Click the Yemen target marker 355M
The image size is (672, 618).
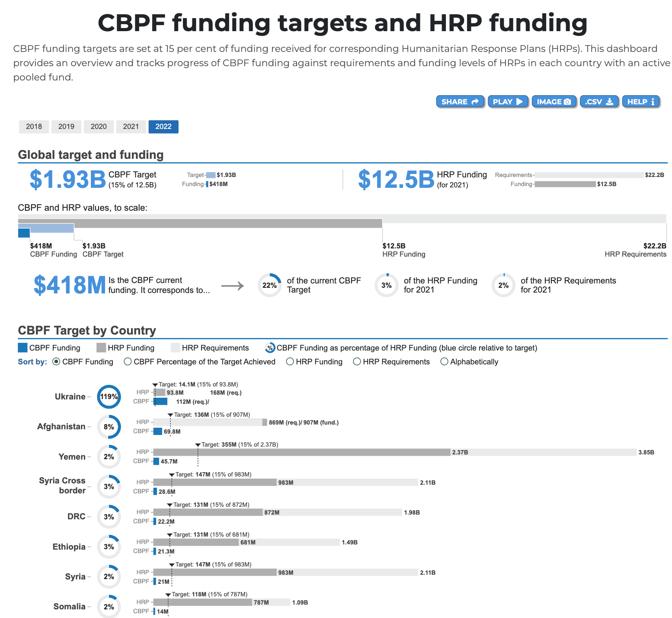(x=198, y=445)
